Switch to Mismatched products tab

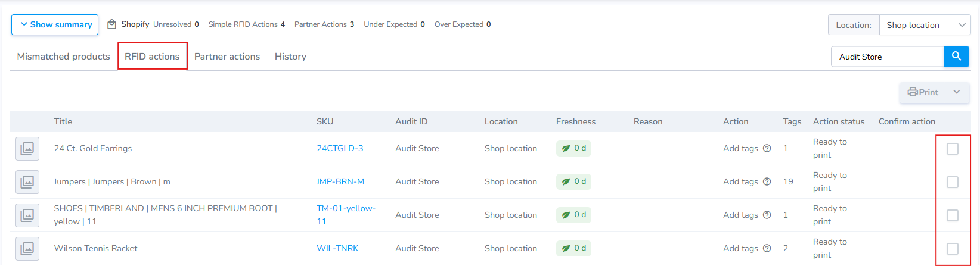[63, 57]
